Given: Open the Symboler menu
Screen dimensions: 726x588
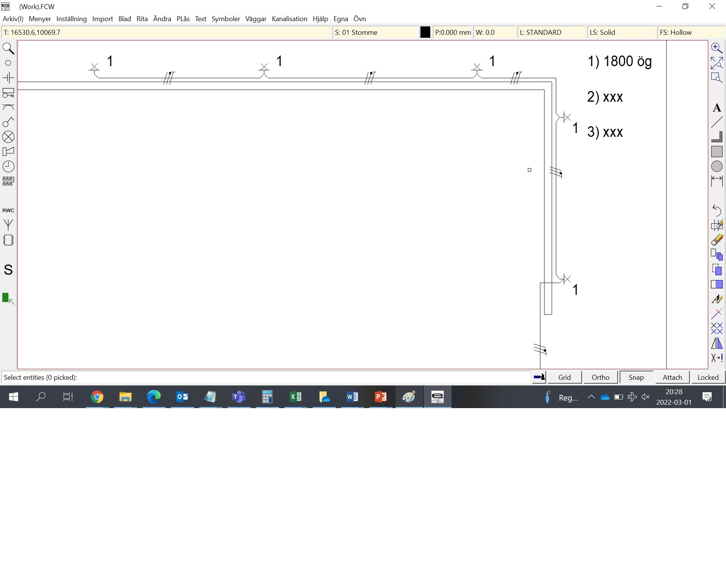Looking at the screenshot, I should click(226, 19).
